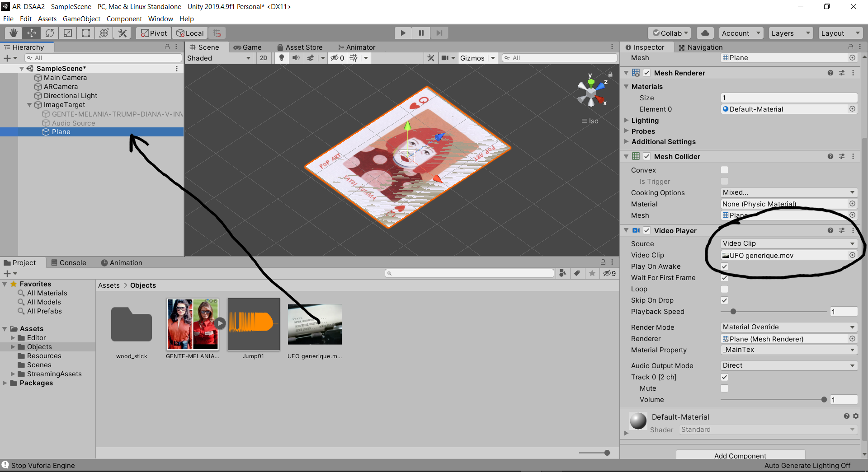Click the Pause button
The height and width of the screenshot is (472, 868).
421,33
